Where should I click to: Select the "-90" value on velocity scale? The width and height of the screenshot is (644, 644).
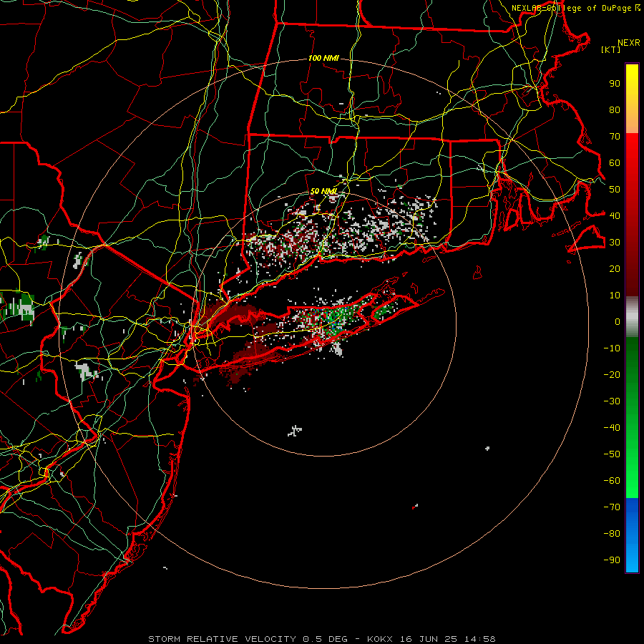612,560
